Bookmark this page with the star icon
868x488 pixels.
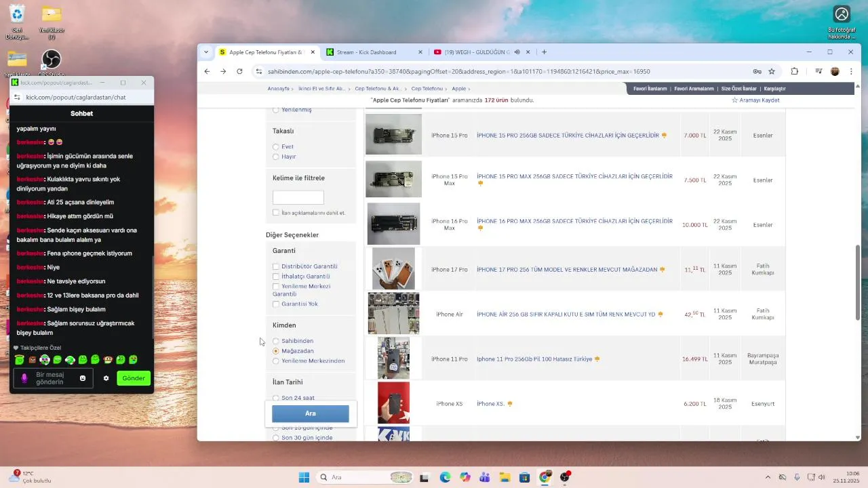[x=772, y=71]
